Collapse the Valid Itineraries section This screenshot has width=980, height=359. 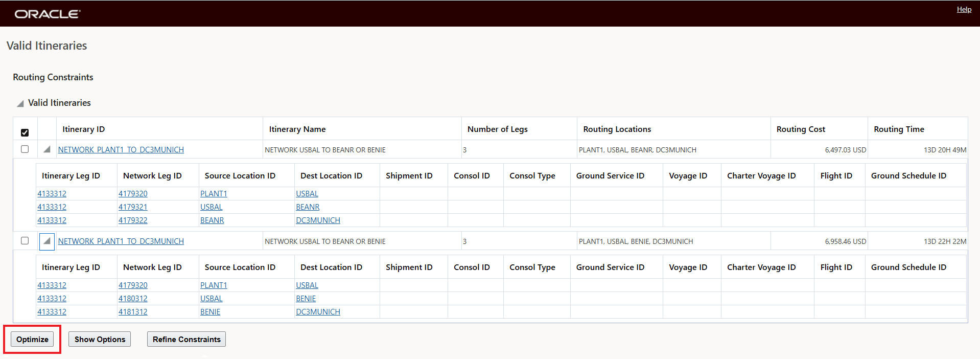20,103
